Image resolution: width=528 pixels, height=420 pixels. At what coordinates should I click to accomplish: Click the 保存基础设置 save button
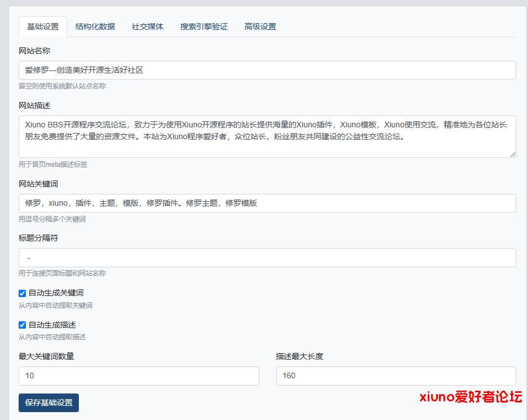click(x=48, y=403)
